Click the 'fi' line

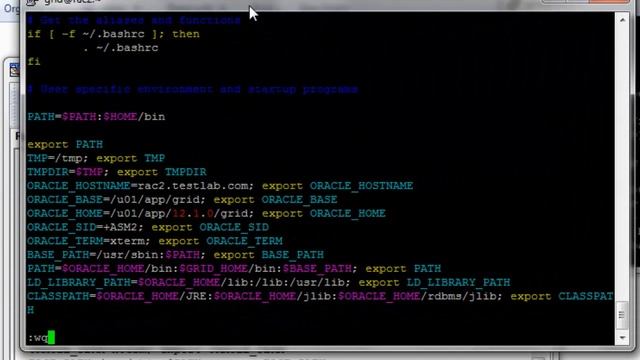coord(34,62)
